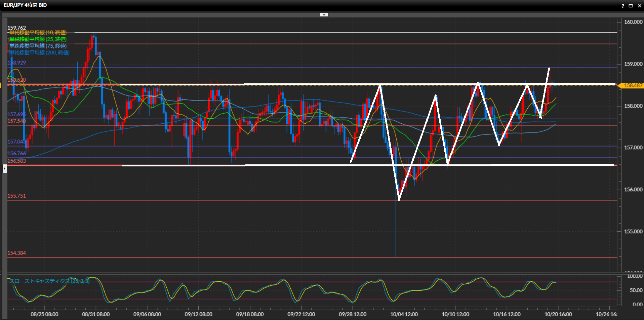Click the Slow Stochastics indicator label
Viewport: 644px width, 320px height.
coord(49,281)
